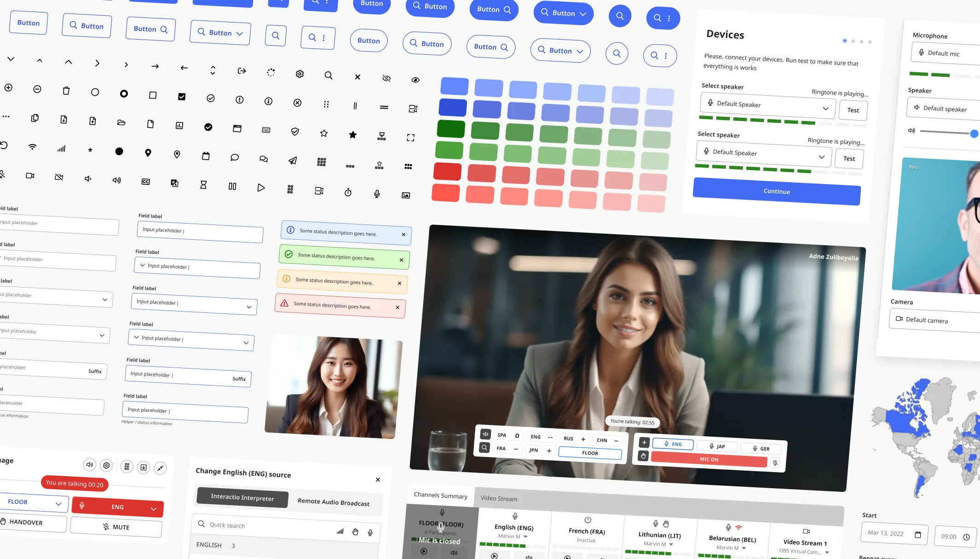The width and height of the screenshot is (980, 559).
Task: Click the dark plus button beside ENG mic
Action: click(644, 443)
